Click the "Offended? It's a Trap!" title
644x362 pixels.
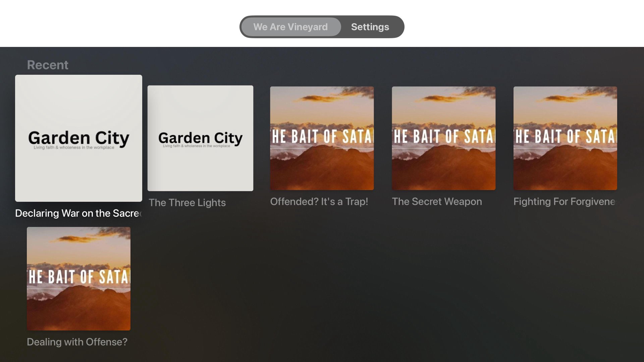coord(319,201)
